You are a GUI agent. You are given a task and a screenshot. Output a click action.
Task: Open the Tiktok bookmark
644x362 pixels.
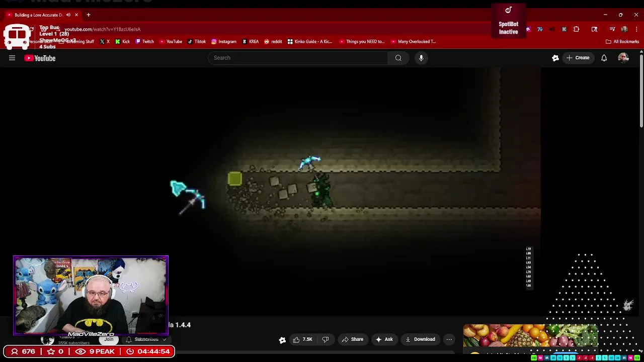(x=196, y=42)
